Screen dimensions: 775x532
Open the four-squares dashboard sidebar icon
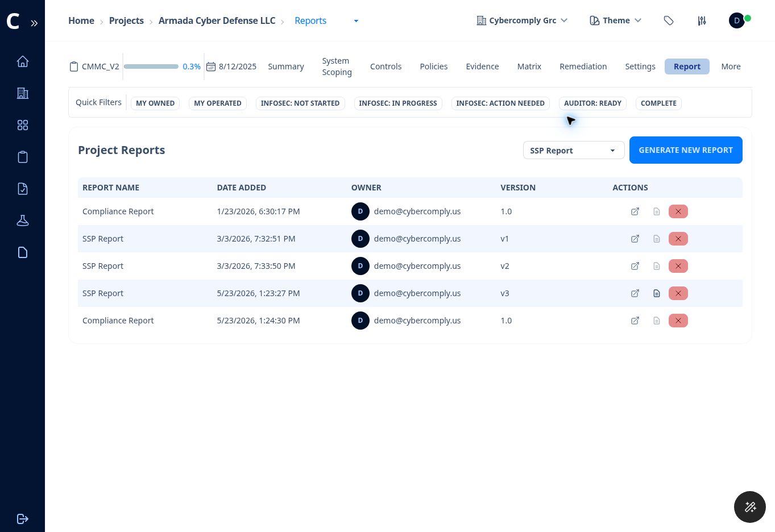pos(23,125)
